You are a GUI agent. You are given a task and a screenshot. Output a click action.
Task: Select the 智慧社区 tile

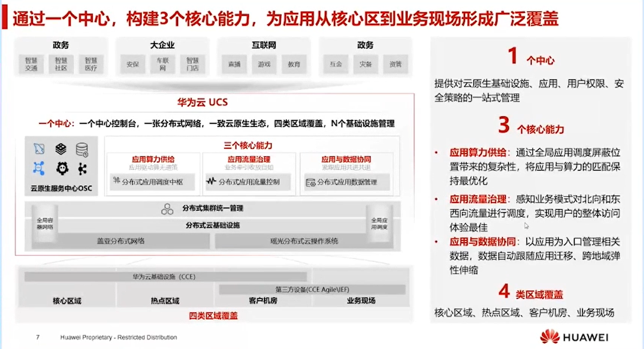pyautogui.click(x=61, y=64)
